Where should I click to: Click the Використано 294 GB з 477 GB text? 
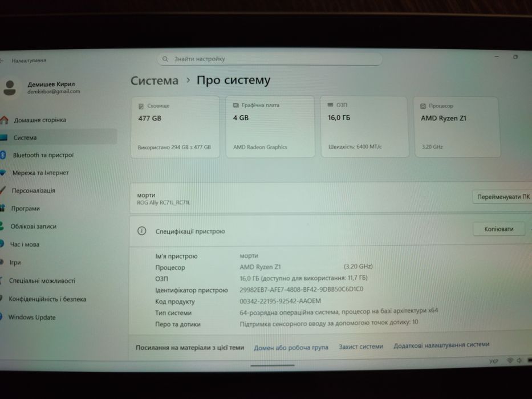(x=174, y=147)
